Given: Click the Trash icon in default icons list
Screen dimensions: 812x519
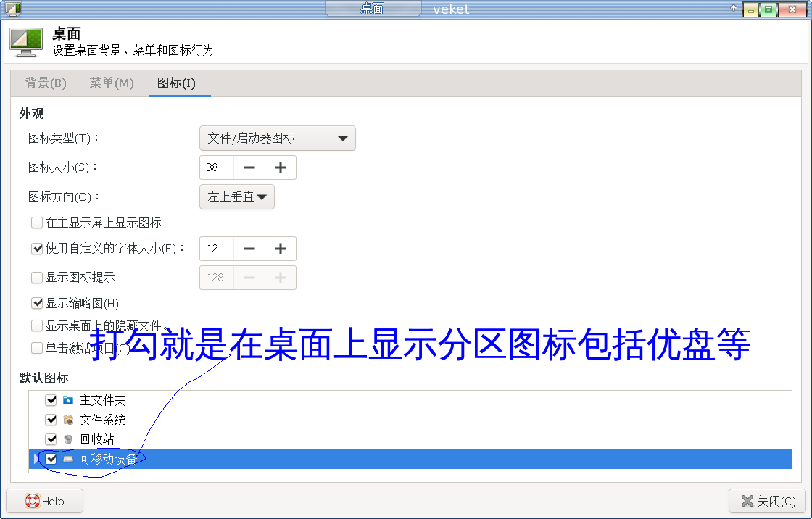Looking at the screenshot, I should pyautogui.click(x=68, y=439).
